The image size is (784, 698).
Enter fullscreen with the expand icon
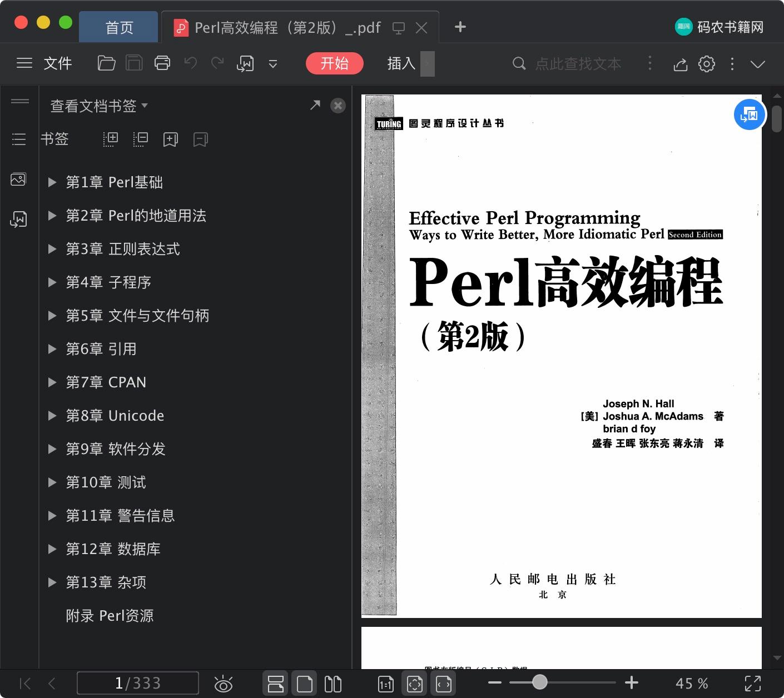pos(752,683)
